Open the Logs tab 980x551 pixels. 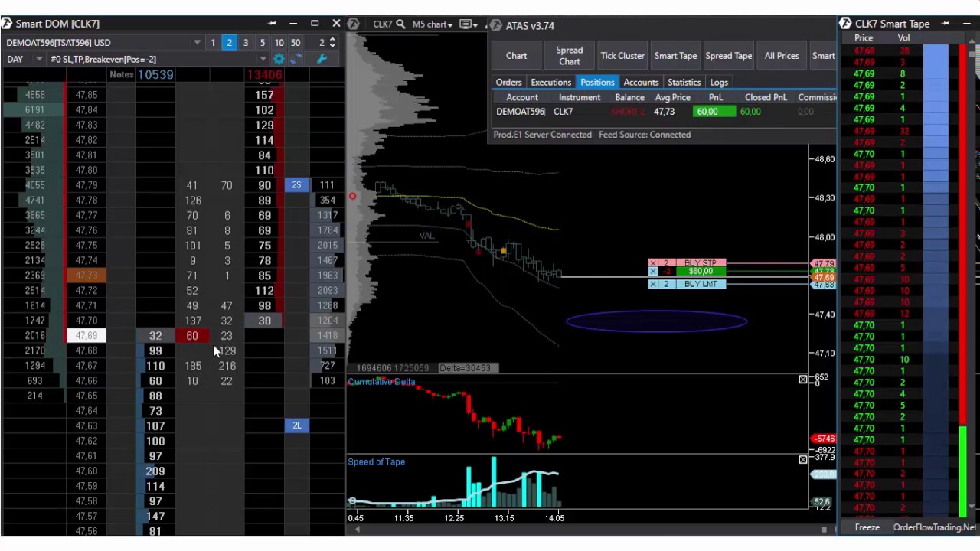[719, 83]
